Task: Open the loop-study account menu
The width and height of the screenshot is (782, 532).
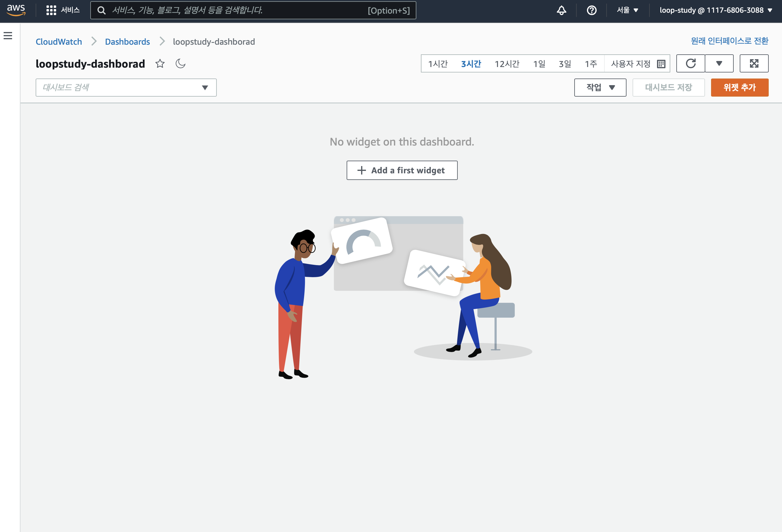Action: 715,10
